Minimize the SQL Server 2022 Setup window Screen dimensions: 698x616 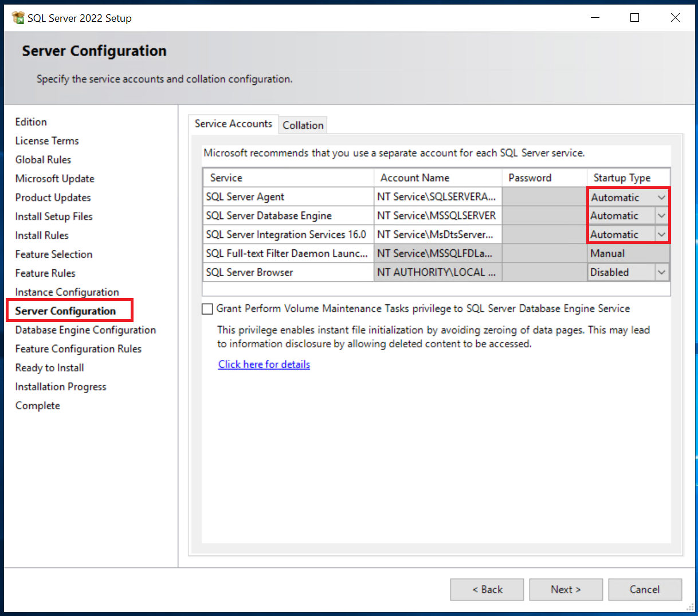point(595,18)
